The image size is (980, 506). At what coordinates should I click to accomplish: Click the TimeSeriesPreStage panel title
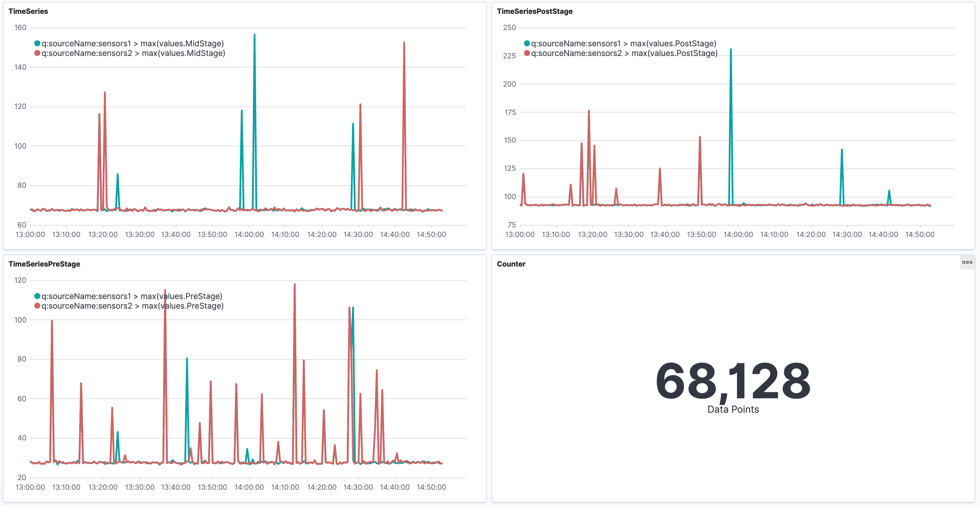[44, 264]
